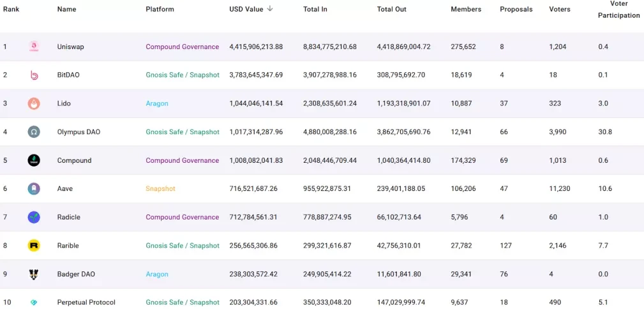Image resolution: width=644 pixels, height=309 pixels.
Task: Select the BitDAO name
Action: point(68,75)
